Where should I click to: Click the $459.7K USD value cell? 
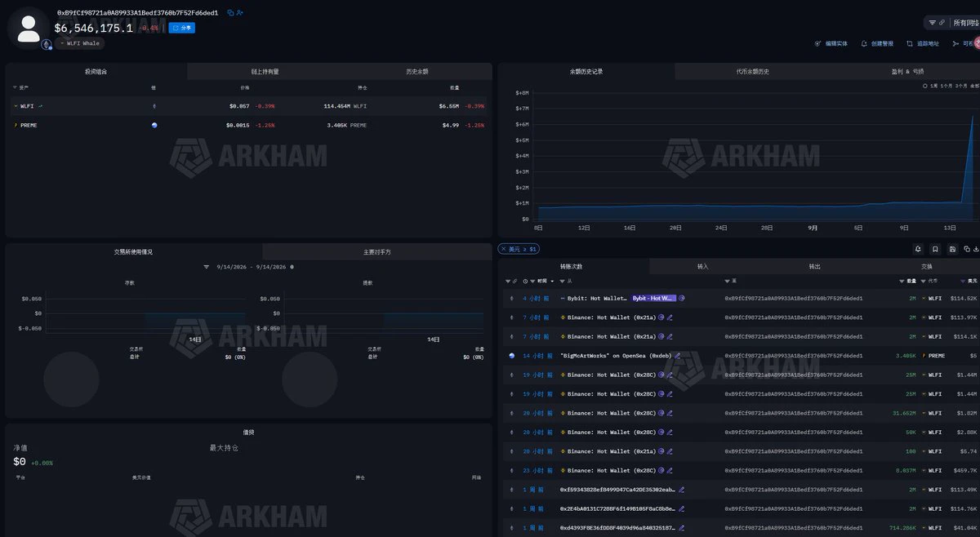(964, 471)
